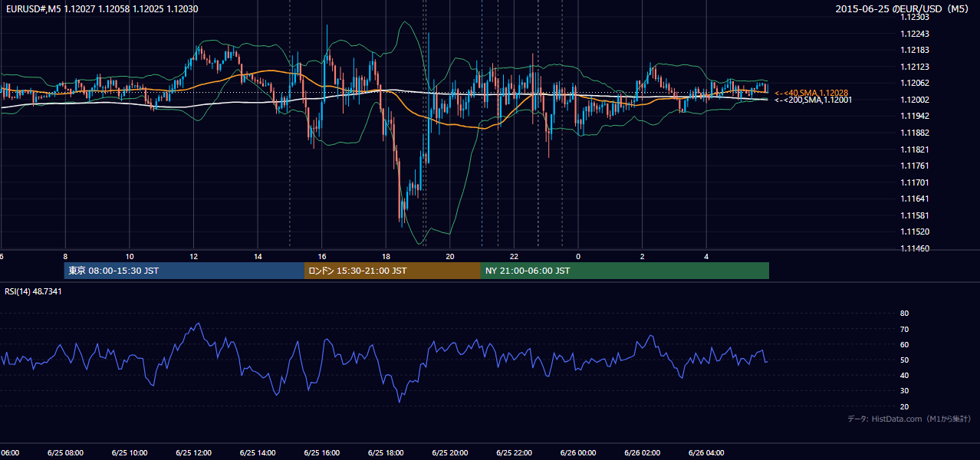Click RSI scale value 40
Viewport: 980px width, 460px height.
pyautogui.click(x=905, y=376)
